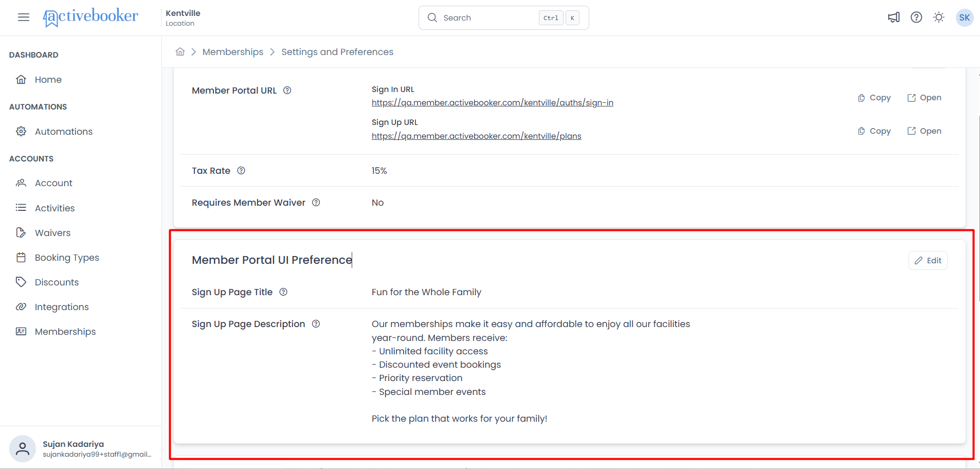Viewport: 980px width, 469px height.
Task: Open the announcements megaphone icon
Action: pyautogui.click(x=894, y=17)
